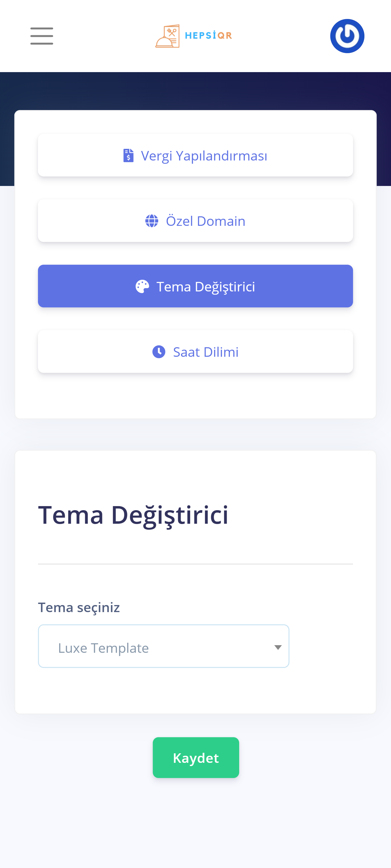Click the dropdown arrow in theme selector
Viewport: 391px width, 868px height.
click(278, 647)
